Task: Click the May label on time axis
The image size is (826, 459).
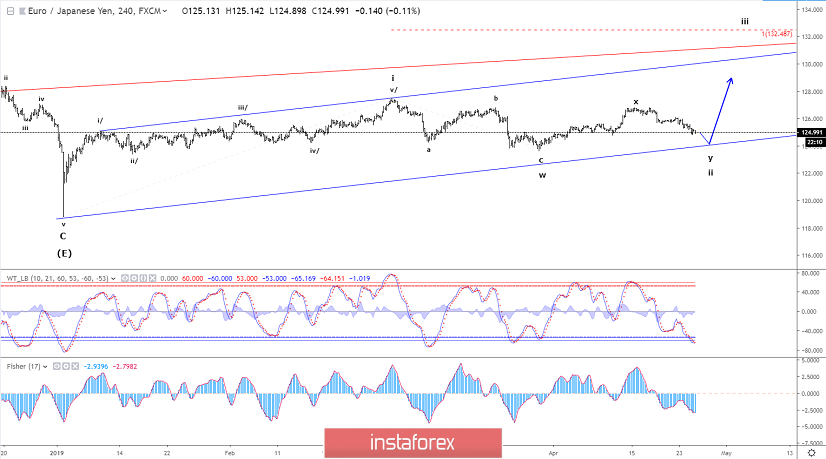Action: click(726, 453)
